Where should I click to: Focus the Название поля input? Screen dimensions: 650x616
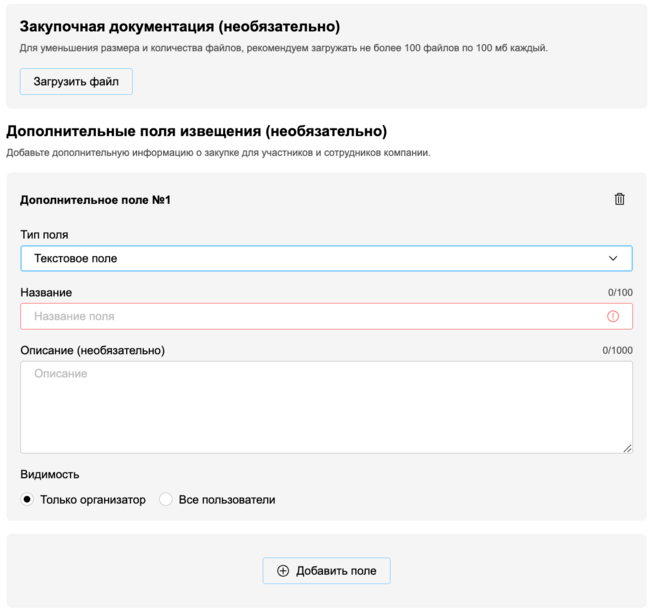(310, 316)
